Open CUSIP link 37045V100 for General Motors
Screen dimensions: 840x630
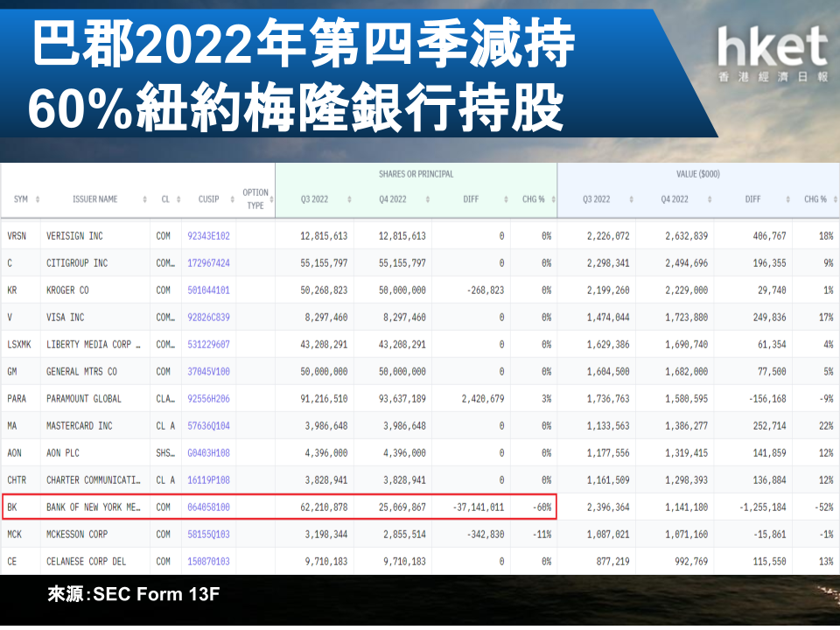tap(208, 372)
